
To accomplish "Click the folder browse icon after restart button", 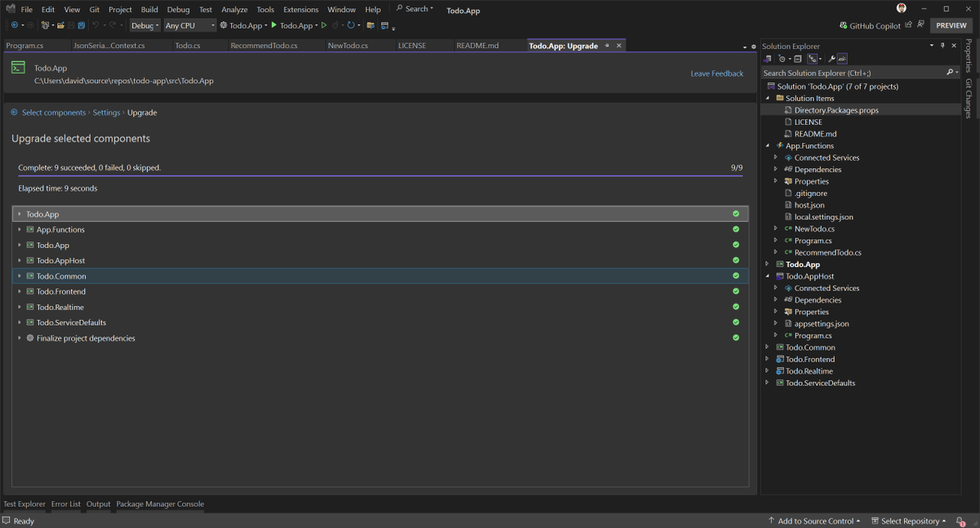I will click(370, 25).
